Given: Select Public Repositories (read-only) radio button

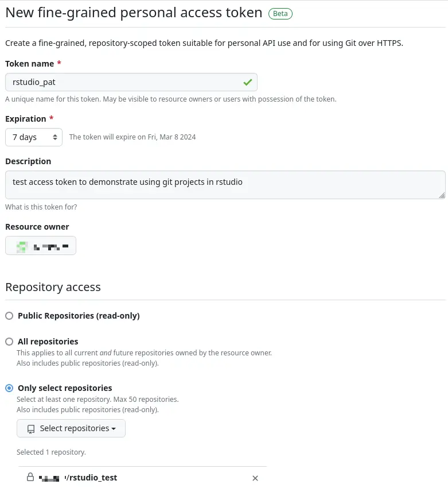Looking at the screenshot, I should pyautogui.click(x=9, y=316).
